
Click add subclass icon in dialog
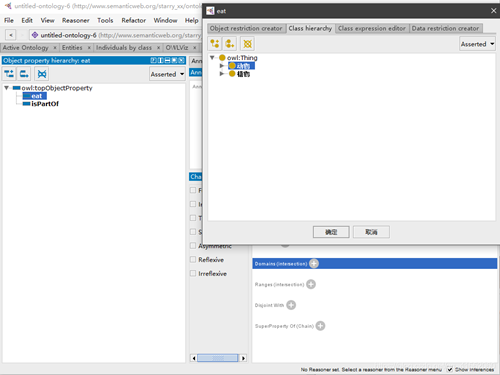[x=215, y=44]
